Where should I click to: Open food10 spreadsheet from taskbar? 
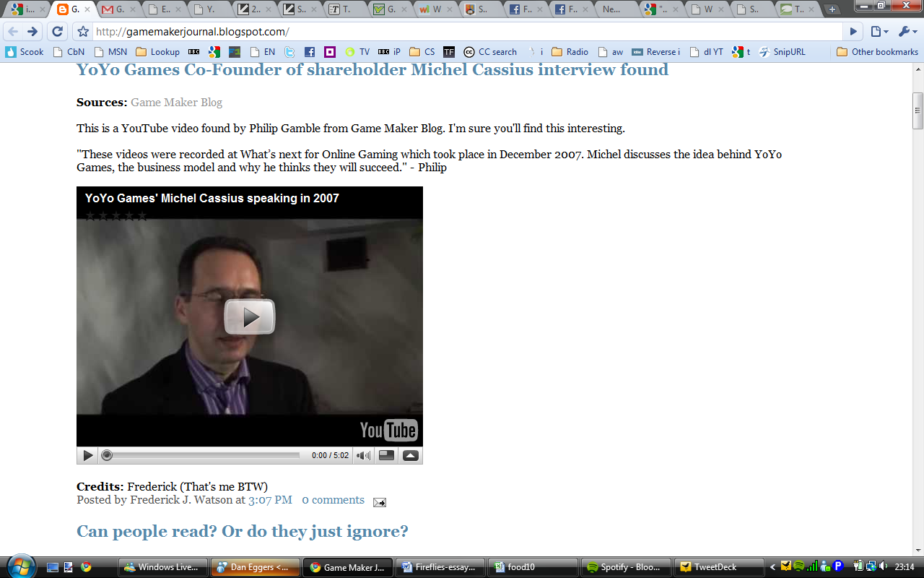click(x=533, y=567)
